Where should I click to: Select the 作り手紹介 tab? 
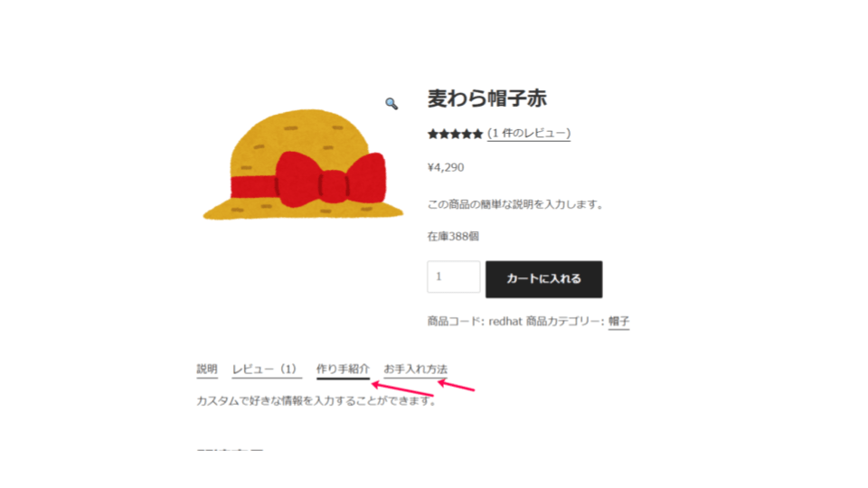343,369
